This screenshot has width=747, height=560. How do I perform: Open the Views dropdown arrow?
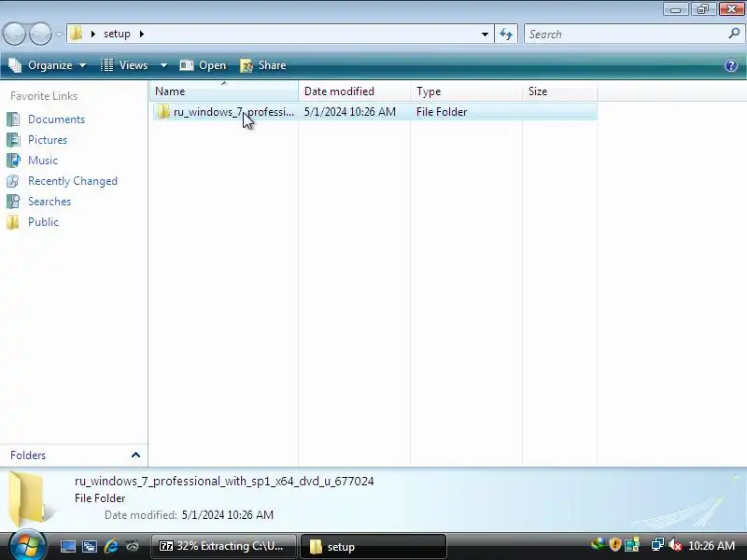pos(163,65)
